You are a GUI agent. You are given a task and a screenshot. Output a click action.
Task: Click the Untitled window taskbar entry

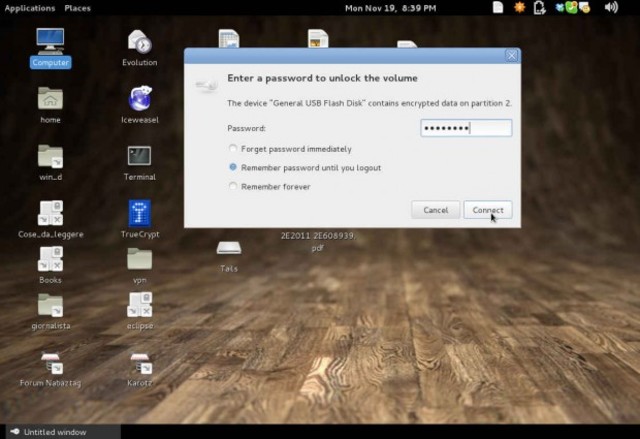point(63,432)
